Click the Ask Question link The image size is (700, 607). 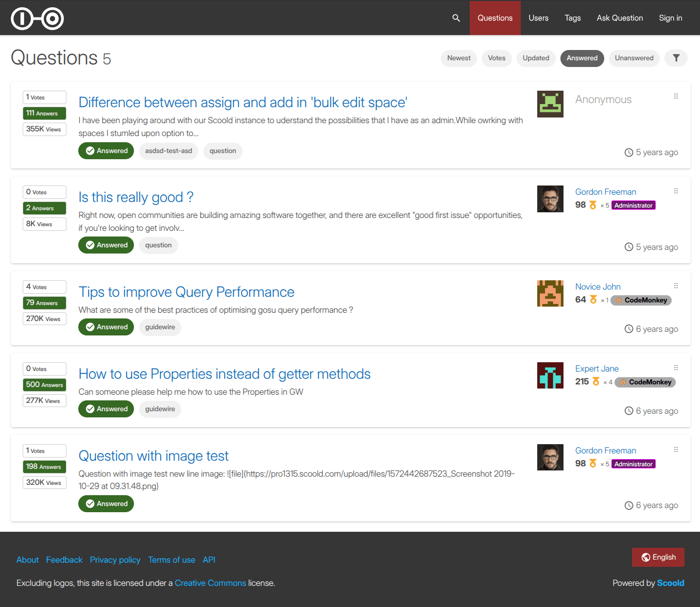[x=620, y=18]
